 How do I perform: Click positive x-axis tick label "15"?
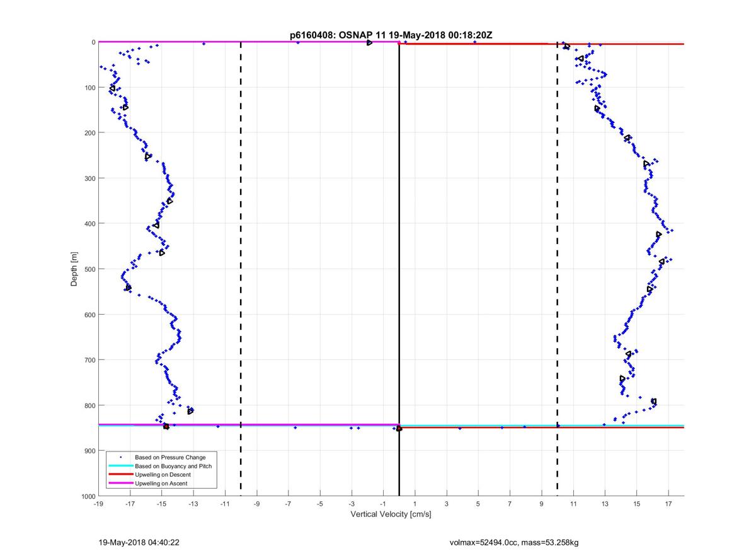(636, 504)
